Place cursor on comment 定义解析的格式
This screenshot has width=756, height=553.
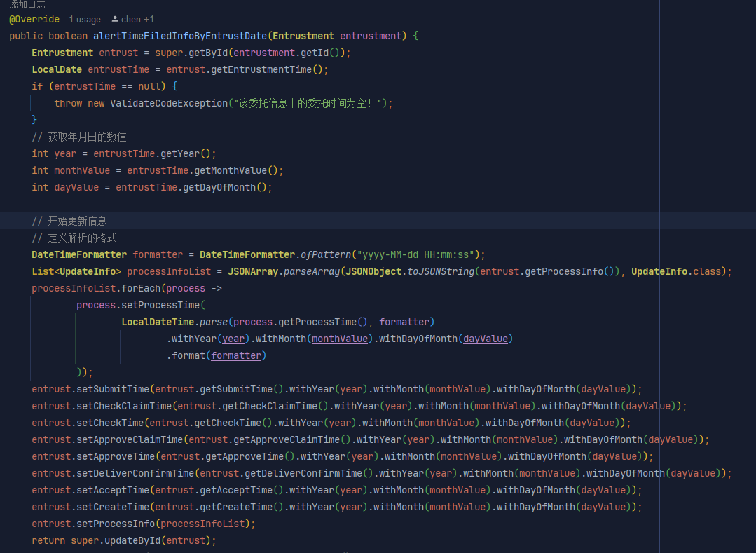pos(82,238)
